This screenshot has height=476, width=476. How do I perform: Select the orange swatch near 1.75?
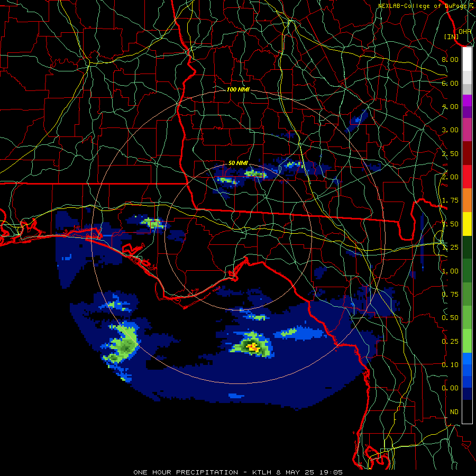click(x=467, y=200)
